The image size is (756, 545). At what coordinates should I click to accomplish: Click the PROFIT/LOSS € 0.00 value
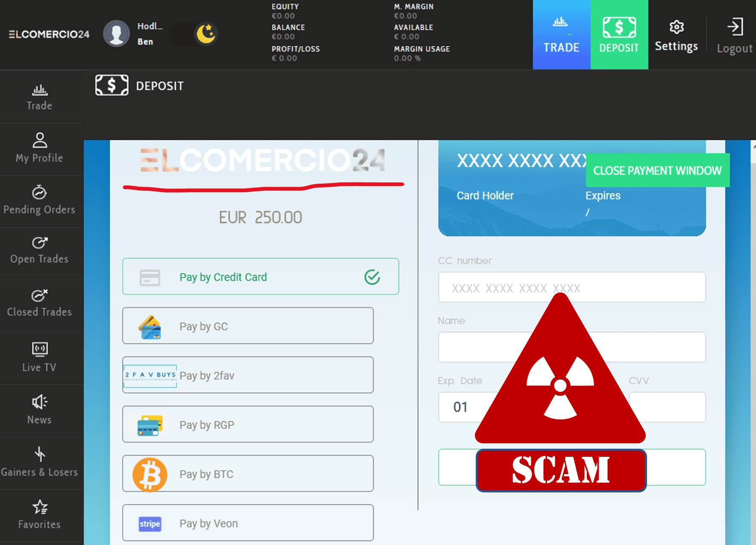coord(285,58)
